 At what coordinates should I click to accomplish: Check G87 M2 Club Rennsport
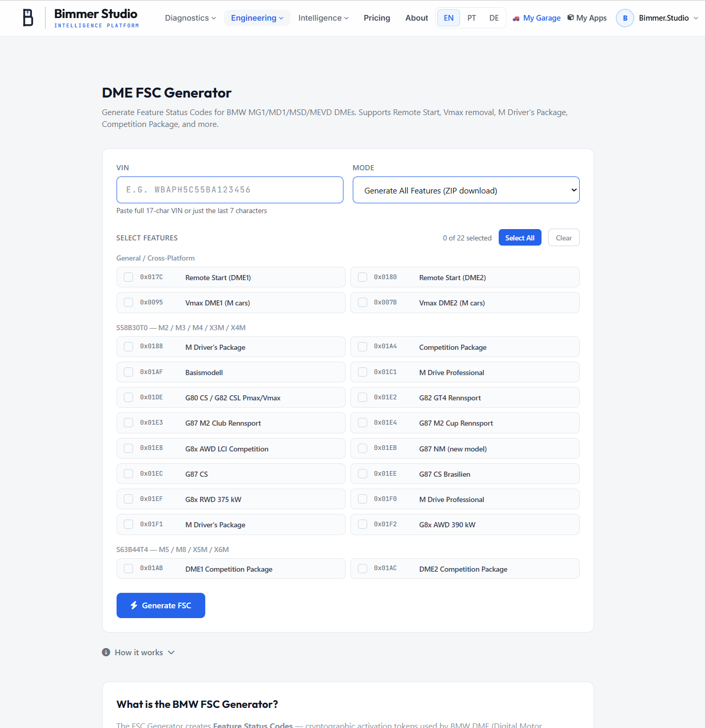click(128, 423)
